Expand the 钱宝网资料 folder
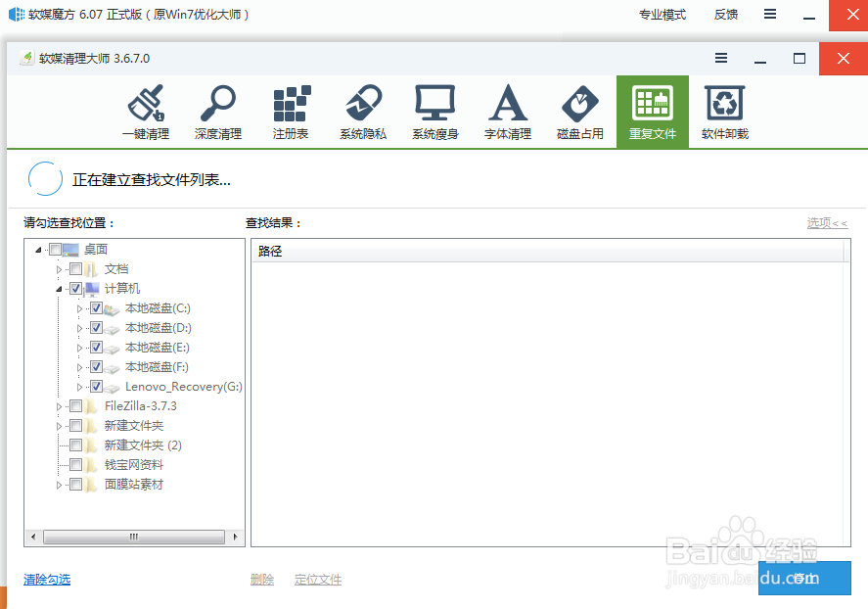The width and height of the screenshot is (868, 609). (57, 464)
